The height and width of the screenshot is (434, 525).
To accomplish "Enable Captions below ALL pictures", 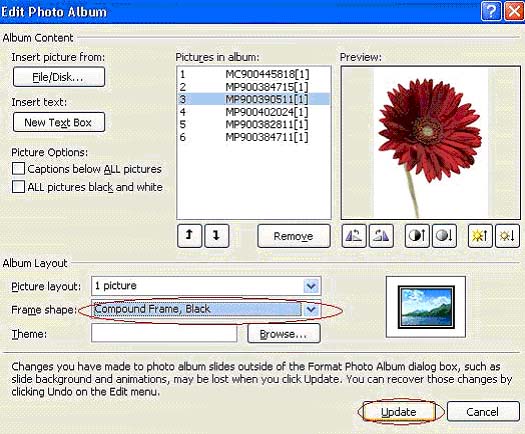I will pyautogui.click(x=18, y=169).
